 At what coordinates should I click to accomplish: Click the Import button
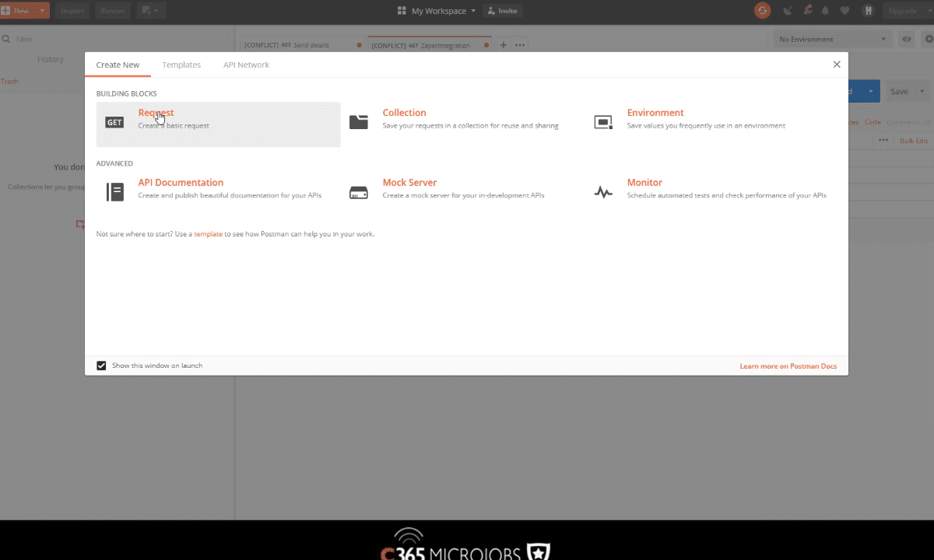[x=72, y=11]
